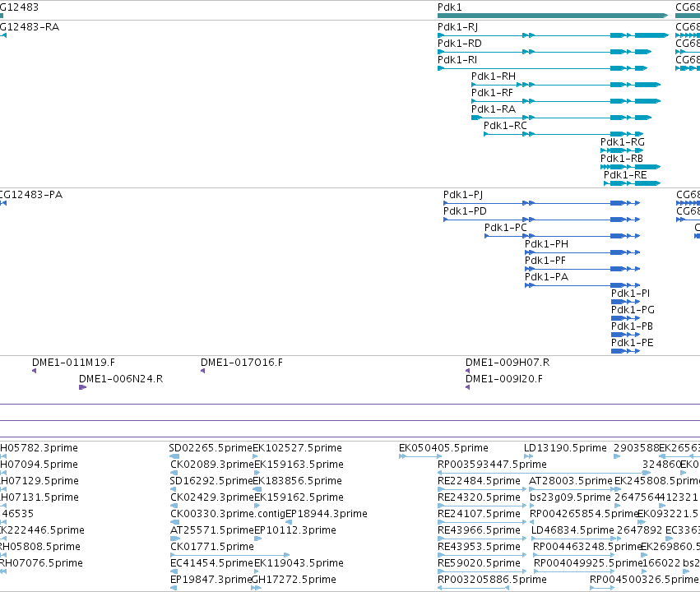The image size is (700, 592).
Task: Select the SD16292.5prime EST label
Action: [211, 481]
